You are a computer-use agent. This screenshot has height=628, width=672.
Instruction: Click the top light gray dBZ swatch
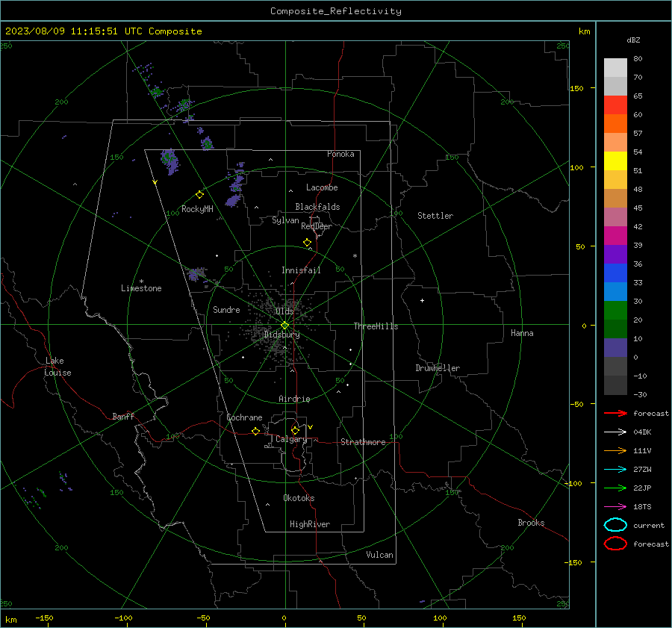coord(615,67)
